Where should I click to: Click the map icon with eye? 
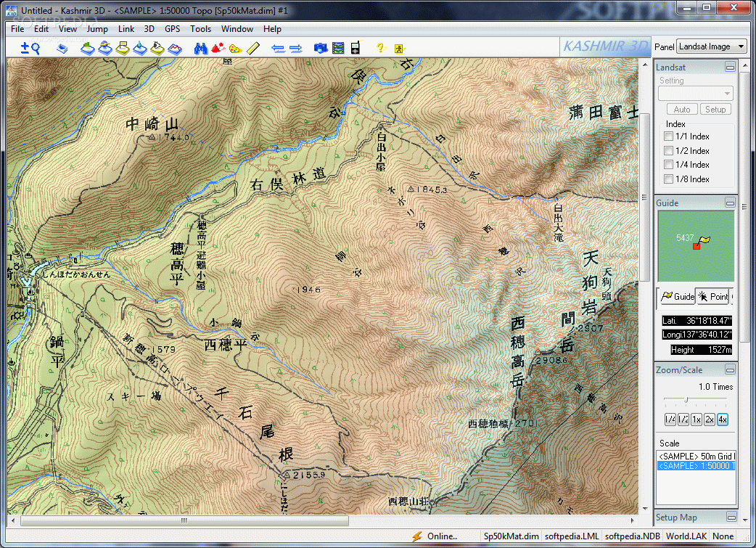(157, 48)
